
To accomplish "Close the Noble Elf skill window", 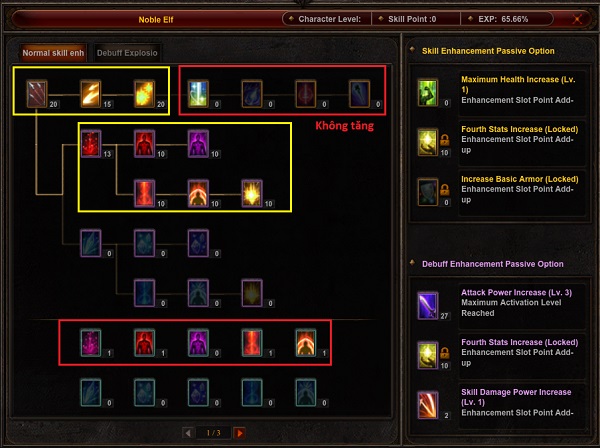I will point(577,19).
